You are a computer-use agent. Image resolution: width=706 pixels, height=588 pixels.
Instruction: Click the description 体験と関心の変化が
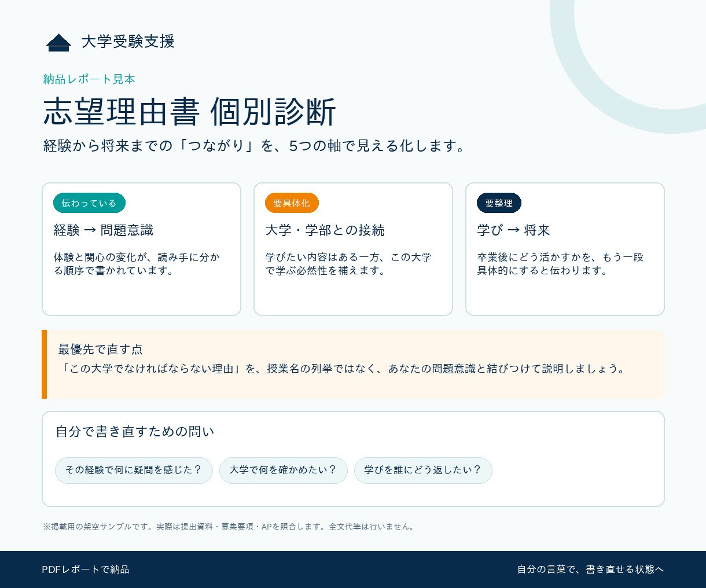(x=137, y=264)
